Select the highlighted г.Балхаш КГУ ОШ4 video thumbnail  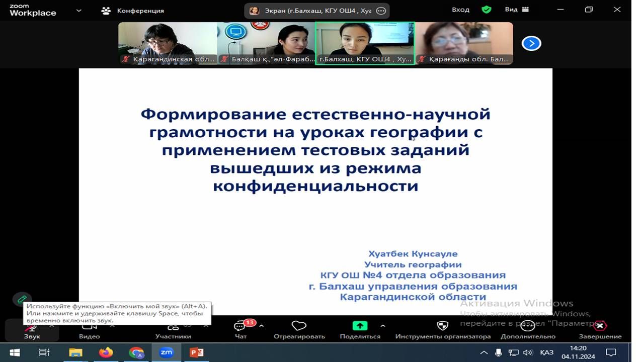tap(365, 43)
